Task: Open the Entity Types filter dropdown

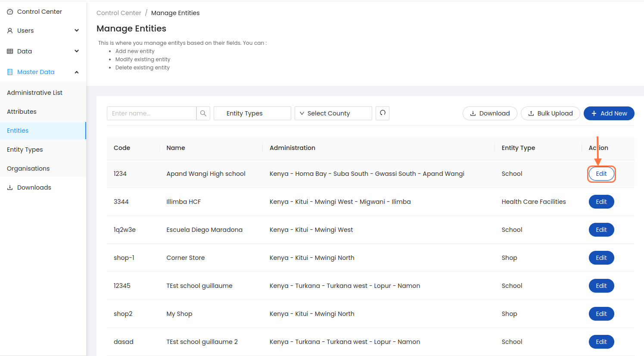Action: point(252,113)
